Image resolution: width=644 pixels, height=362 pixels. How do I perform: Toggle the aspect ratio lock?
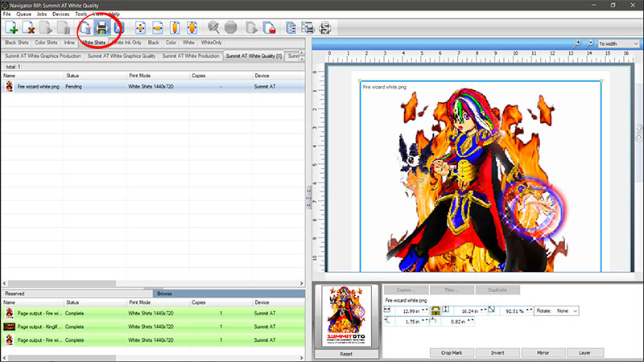click(x=436, y=311)
